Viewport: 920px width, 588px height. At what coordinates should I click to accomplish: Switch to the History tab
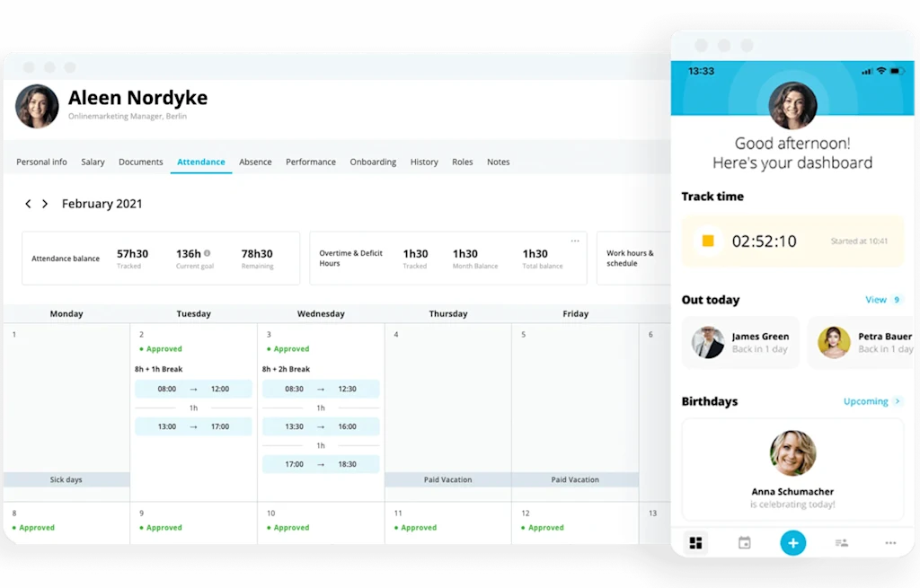click(x=424, y=162)
